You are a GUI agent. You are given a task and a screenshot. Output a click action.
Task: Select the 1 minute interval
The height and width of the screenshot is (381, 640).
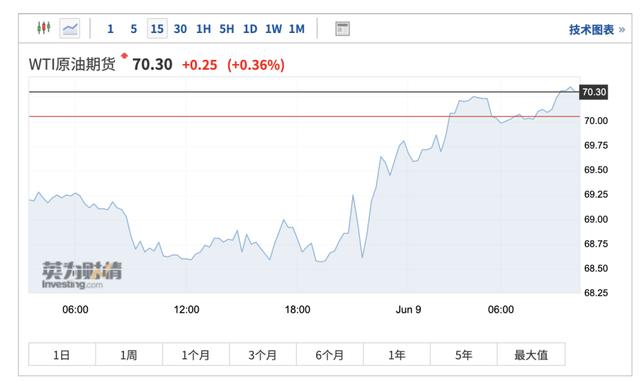click(110, 29)
